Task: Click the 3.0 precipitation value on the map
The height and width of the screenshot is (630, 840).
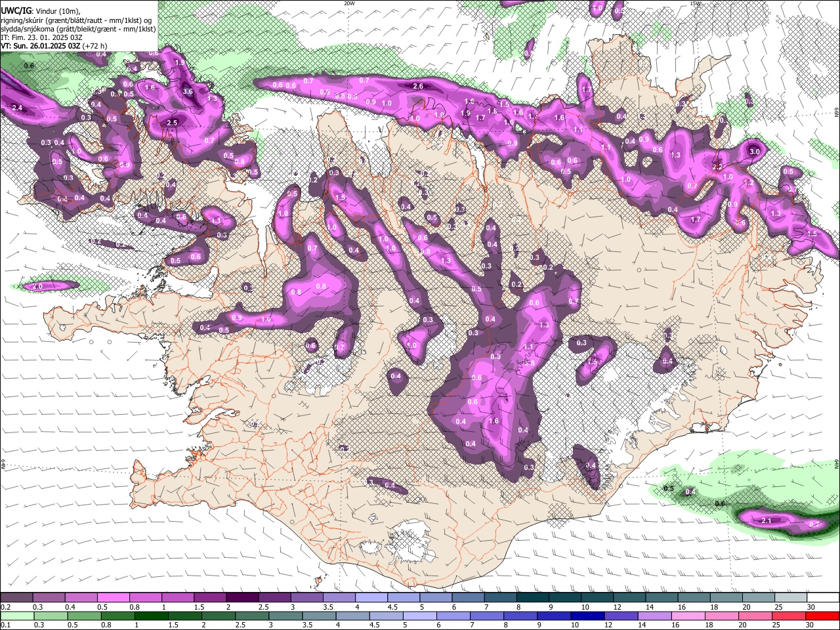Action: [754, 152]
